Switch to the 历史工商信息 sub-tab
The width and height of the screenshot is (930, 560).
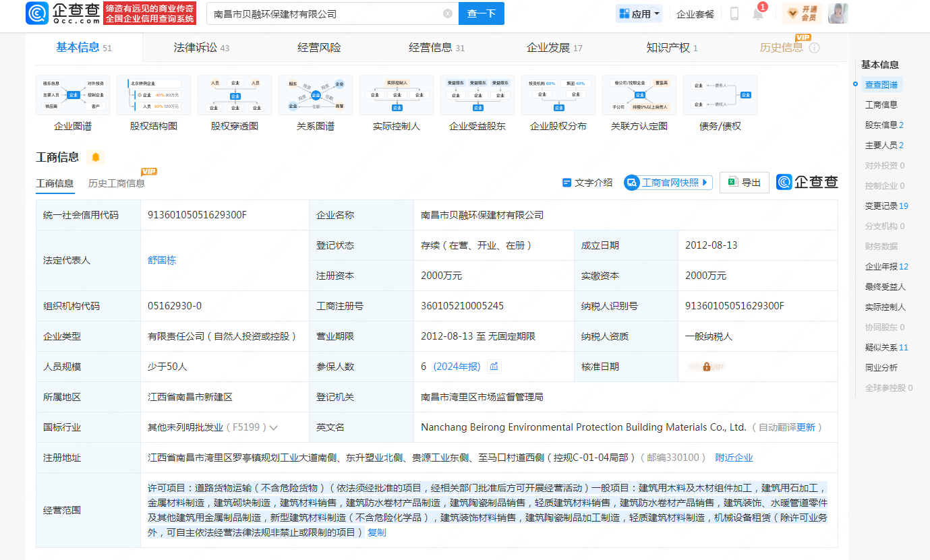tap(116, 183)
